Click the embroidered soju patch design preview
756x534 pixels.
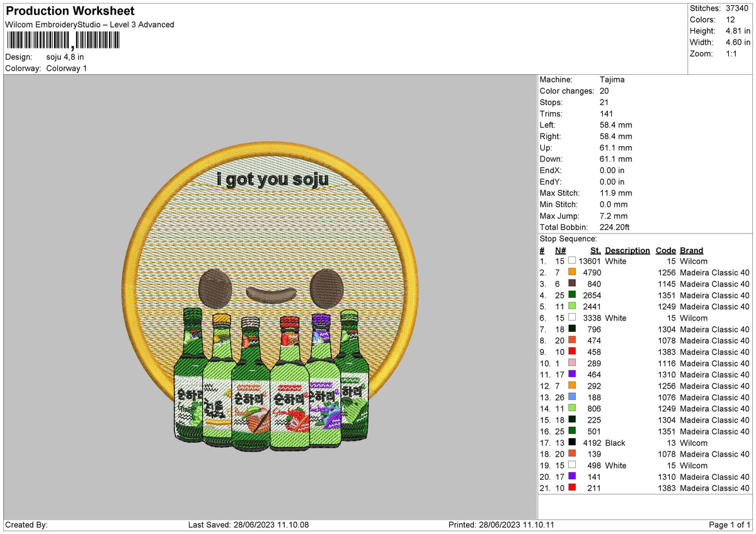tap(270, 296)
